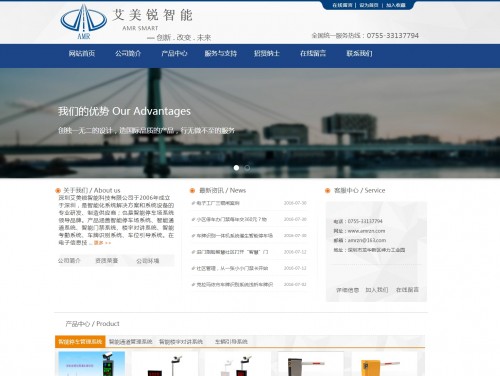Open the yellow barrier gate product thumbnail
This screenshot has height=376, width=500.
coord(384,364)
